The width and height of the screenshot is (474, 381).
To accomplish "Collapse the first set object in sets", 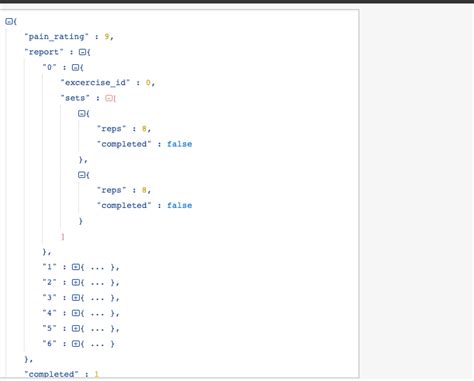I will [x=82, y=113].
